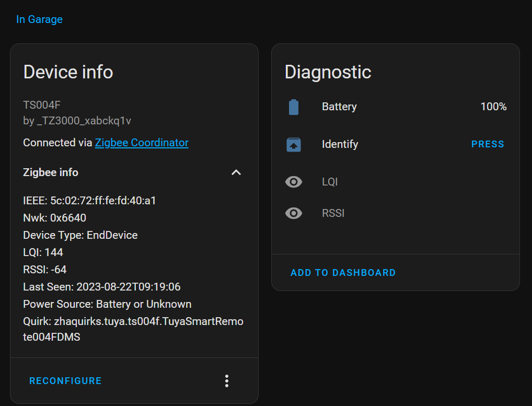Image resolution: width=532 pixels, height=406 pixels.
Task: Click the Identify entity icon
Action: click(294, 145)
